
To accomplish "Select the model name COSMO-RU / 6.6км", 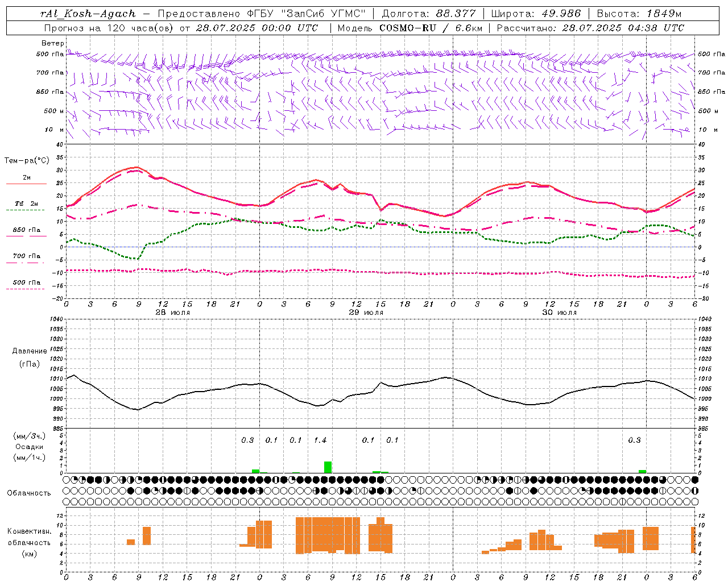I will 431,28.
